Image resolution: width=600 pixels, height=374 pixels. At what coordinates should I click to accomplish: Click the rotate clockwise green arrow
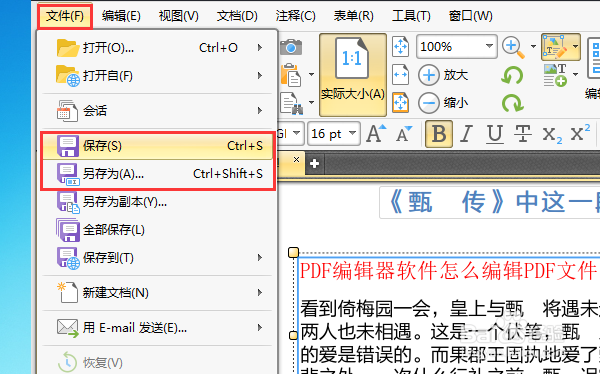coord(512,103)
